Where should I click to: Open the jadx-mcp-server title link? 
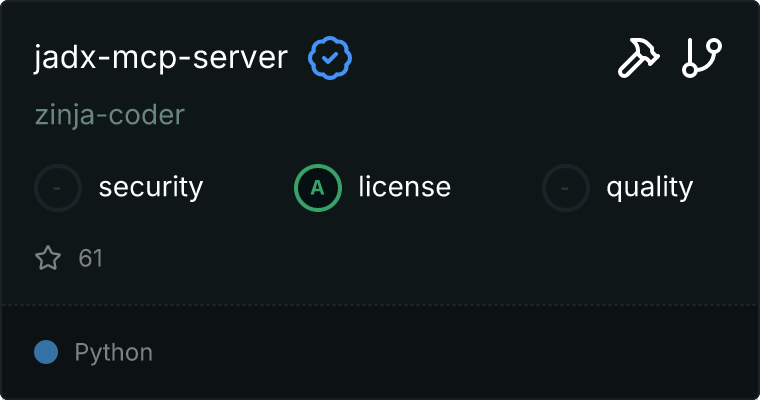(x=160, y=59)
